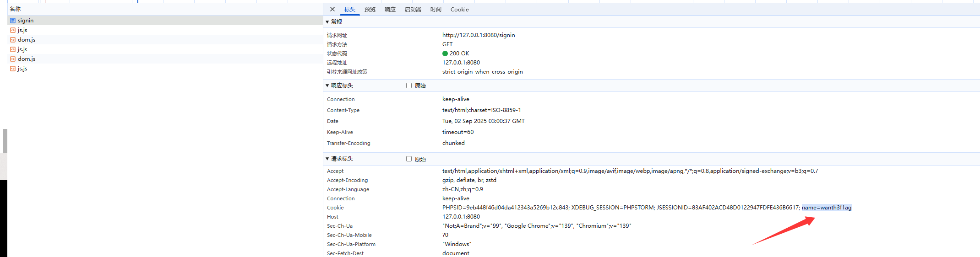Viewport: 980px width, 257px height.
Task: Click the green 200 OK status dot
Action: pyautogui.click(x=445, y=54)
